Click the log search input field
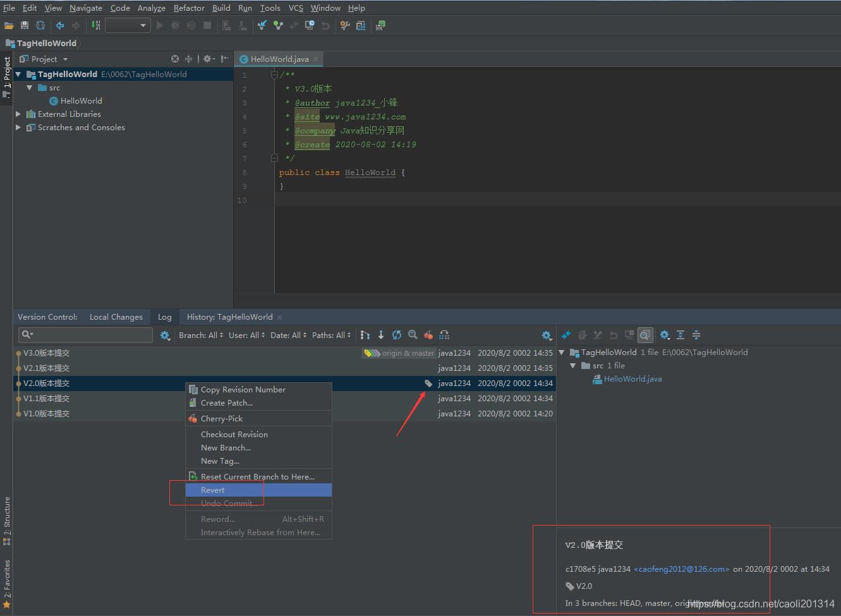The image size is (841, 616). pos(86,335)
